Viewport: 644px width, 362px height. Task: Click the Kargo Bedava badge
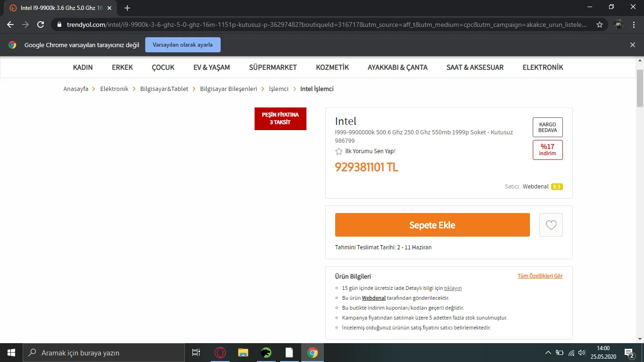point(547,127)
